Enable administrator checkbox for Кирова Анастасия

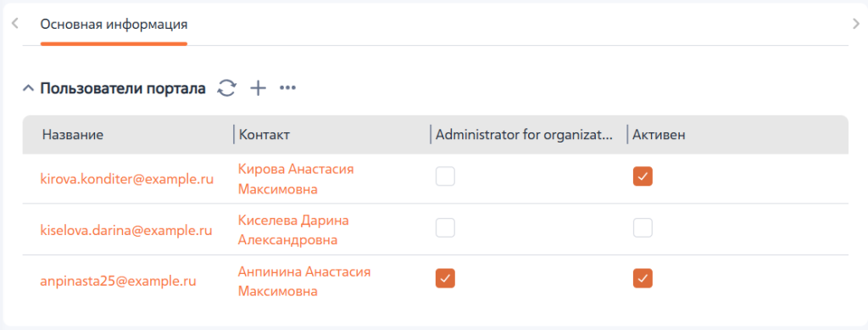tap(445, 176)
